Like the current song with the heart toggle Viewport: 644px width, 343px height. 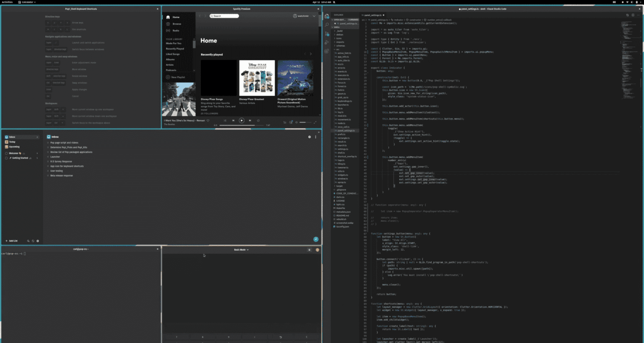click(x=207, y=120)
